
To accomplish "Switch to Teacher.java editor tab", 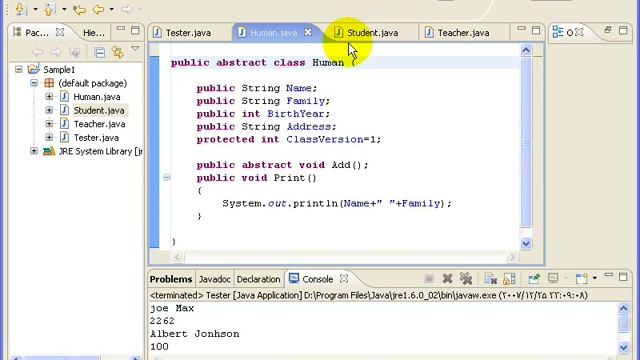I will click(x=463, y=33).
